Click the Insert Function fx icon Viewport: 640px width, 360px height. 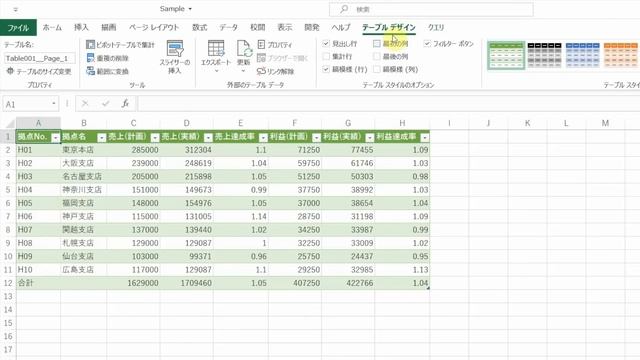[125, 104]
